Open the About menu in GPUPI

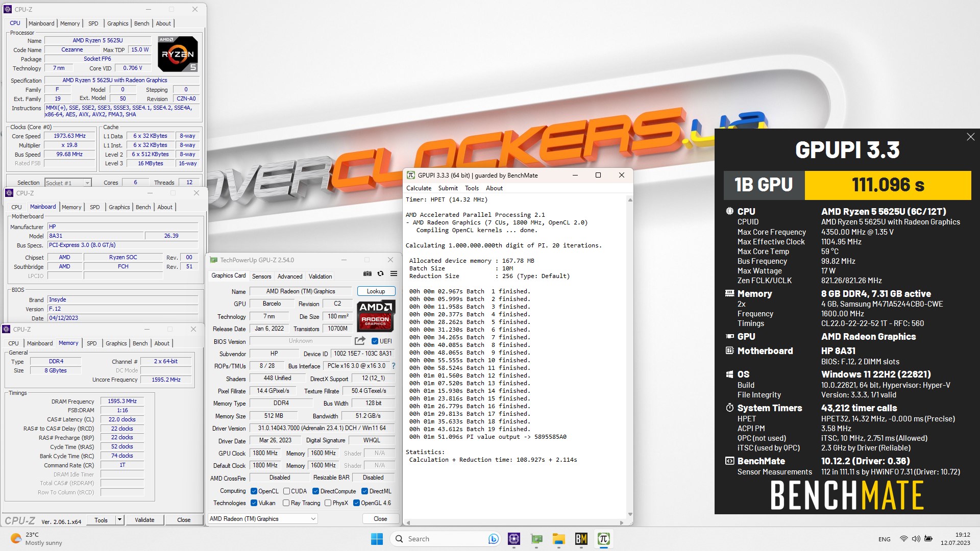pos(494,188)
